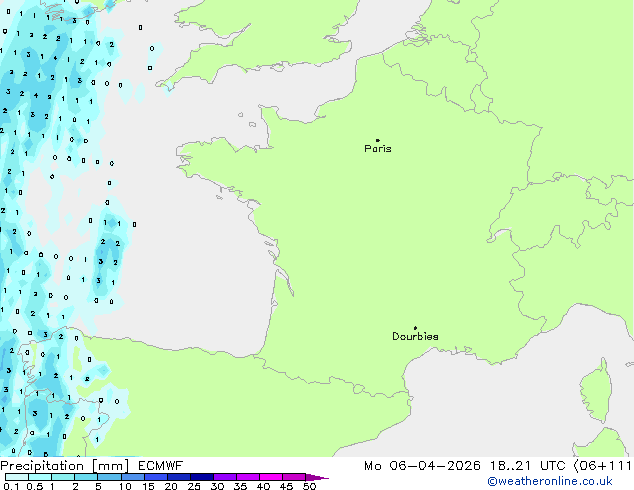Click the '18..21 UTC' time text
Screen dimensions: 634x490
pyautogui.click(x=527, y=466)
